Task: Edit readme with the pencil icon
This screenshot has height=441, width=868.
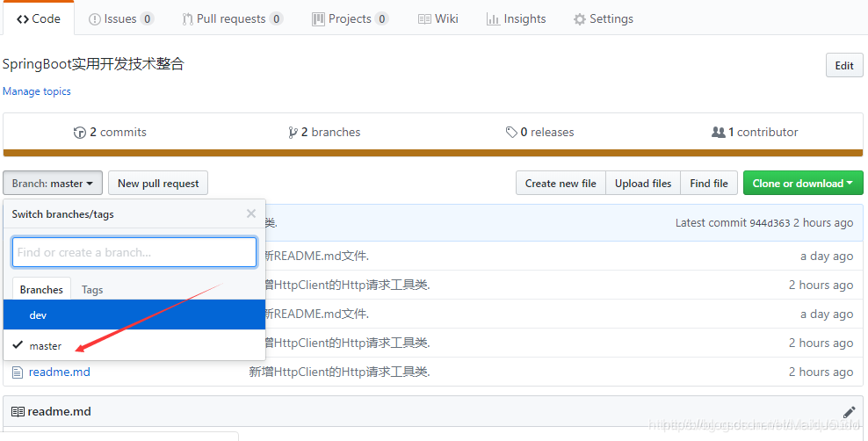Action: pos(850,412)
